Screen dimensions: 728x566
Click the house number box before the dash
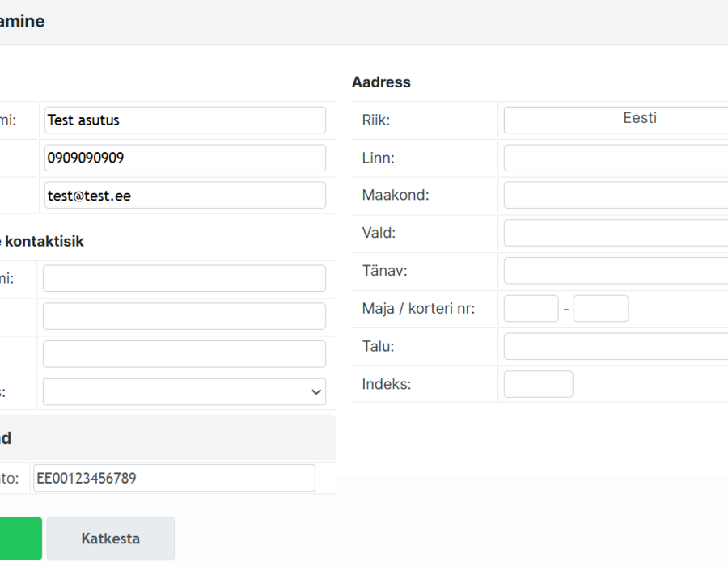pos(531,309)
